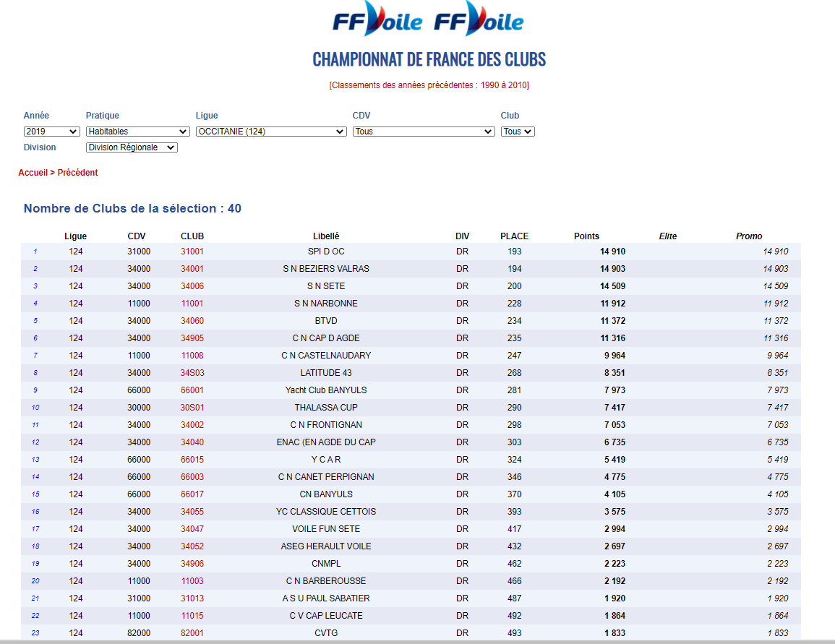Image resolution: width=835 pixels, height=644 pixels.
Task: Click the table's CDV column header
Action: point(137,236)
